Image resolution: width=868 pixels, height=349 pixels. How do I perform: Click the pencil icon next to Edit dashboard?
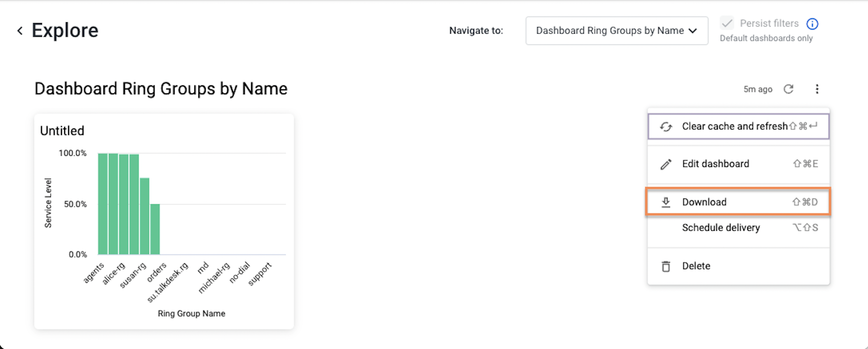click(666, 164)
